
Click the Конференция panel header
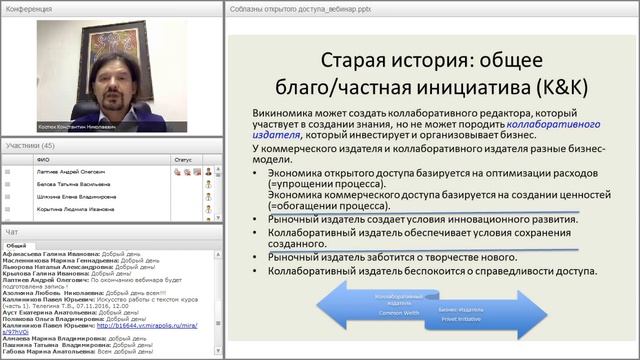tap(112, 9)
